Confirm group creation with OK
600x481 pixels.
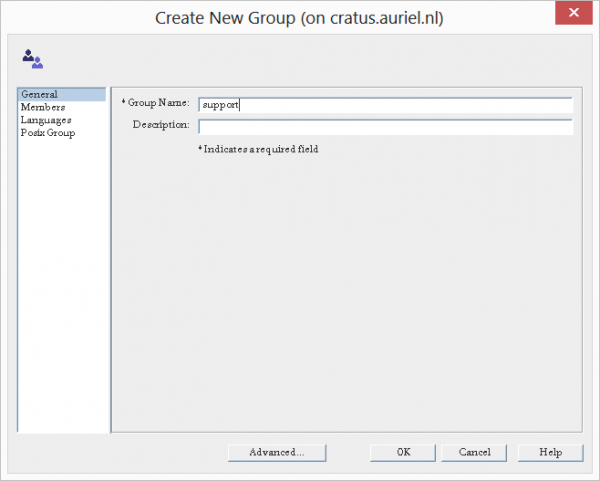click(403, 452)
